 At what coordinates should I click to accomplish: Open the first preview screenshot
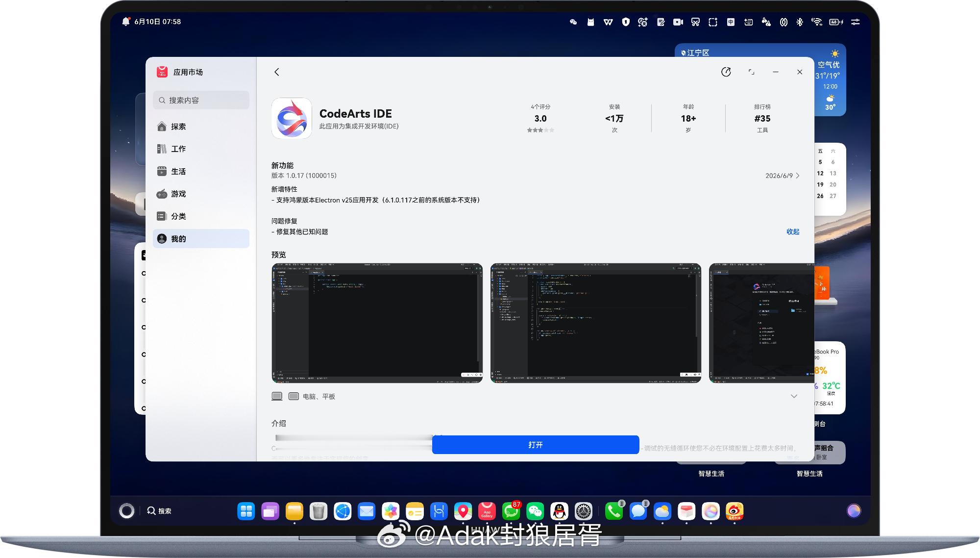point(377,323)
